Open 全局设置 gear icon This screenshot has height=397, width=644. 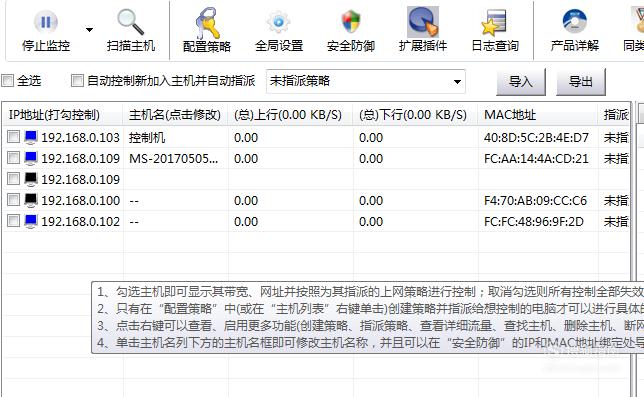[278, 22]
